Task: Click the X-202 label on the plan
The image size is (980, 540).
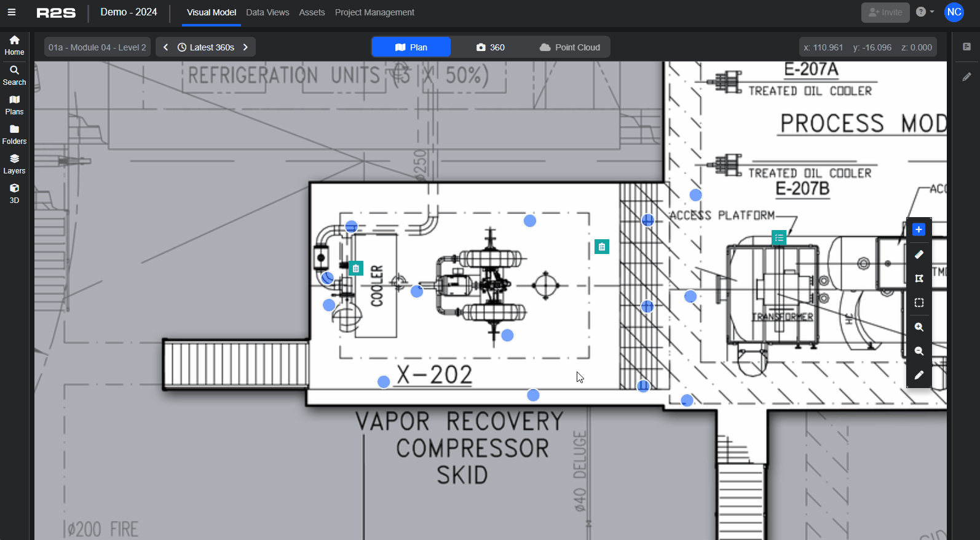Action: pos(434,375)
